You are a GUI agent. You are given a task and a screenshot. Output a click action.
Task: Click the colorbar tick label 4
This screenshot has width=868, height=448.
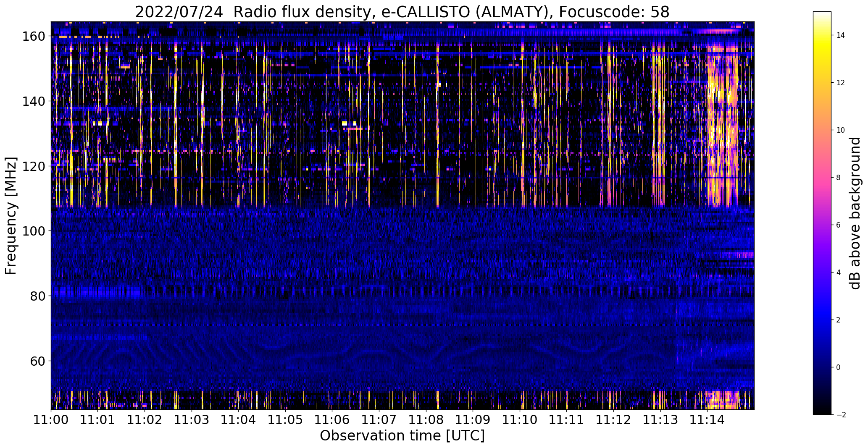pos(839,272)
